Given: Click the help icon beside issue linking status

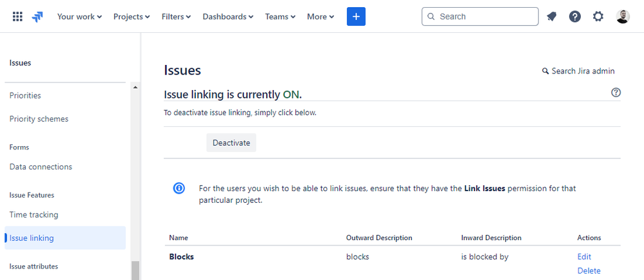Looking at the screenshot, I should (x=616, y=93).
